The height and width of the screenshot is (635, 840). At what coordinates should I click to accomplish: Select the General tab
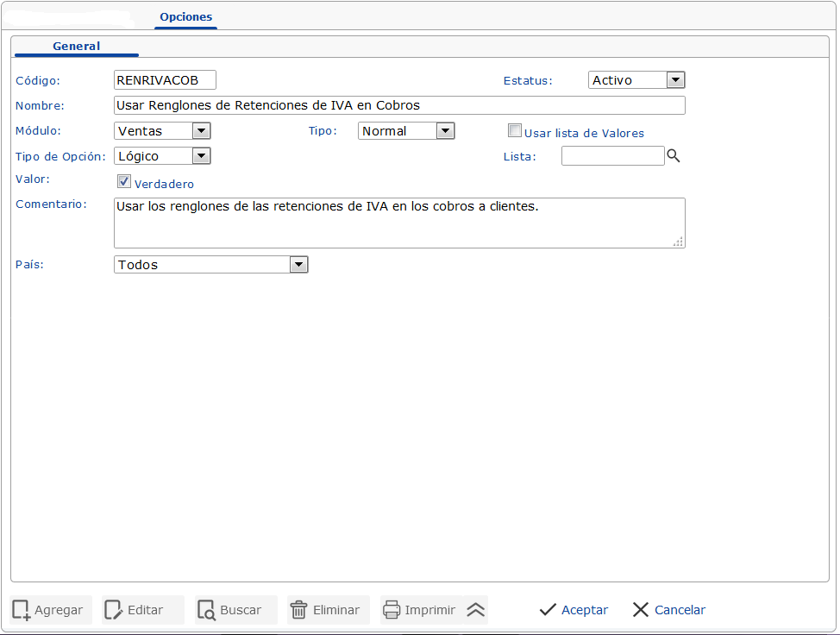(x=76, y=46)
